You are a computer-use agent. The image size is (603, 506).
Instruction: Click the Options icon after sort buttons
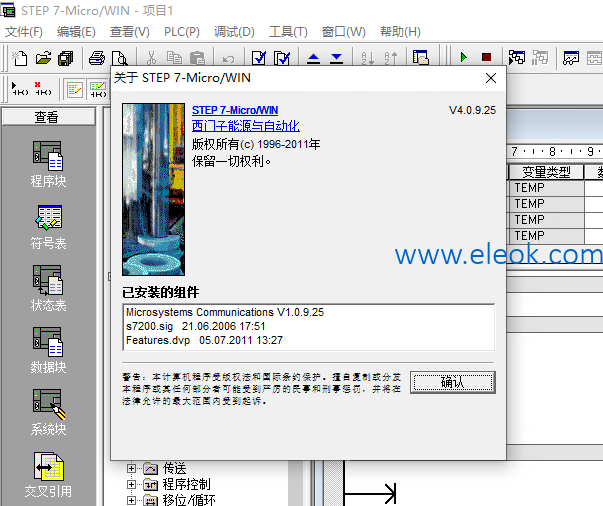tap(421, 58)
